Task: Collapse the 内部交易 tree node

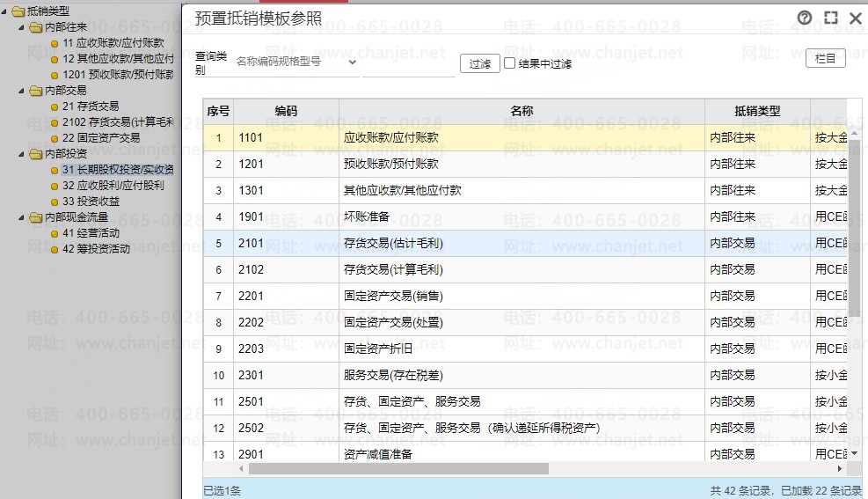Action: point(22,91)
